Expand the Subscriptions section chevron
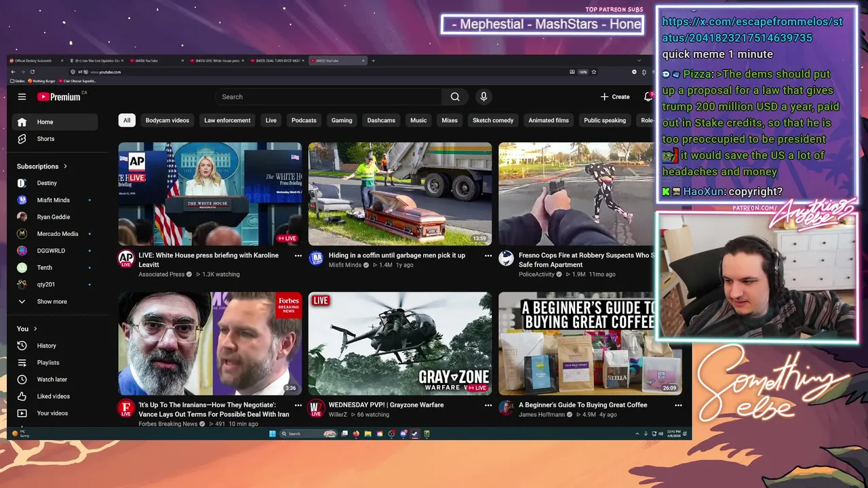This screenshot has width=868, height=488. coord(65,166)
